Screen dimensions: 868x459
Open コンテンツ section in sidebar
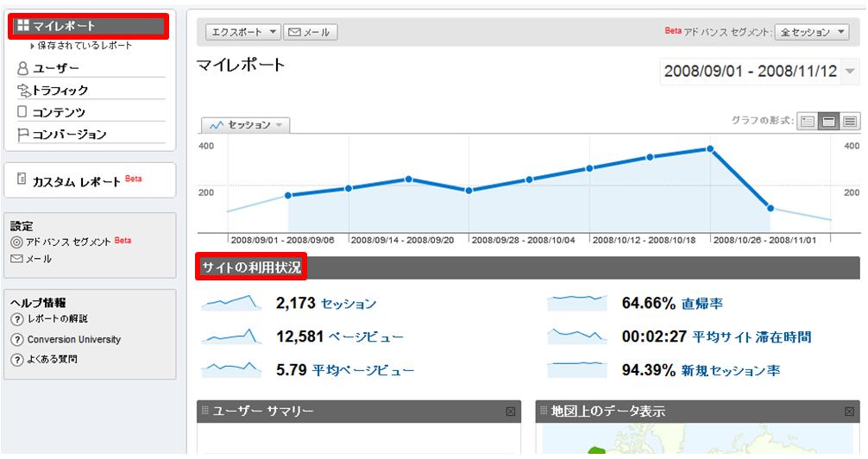coord(58,112)
